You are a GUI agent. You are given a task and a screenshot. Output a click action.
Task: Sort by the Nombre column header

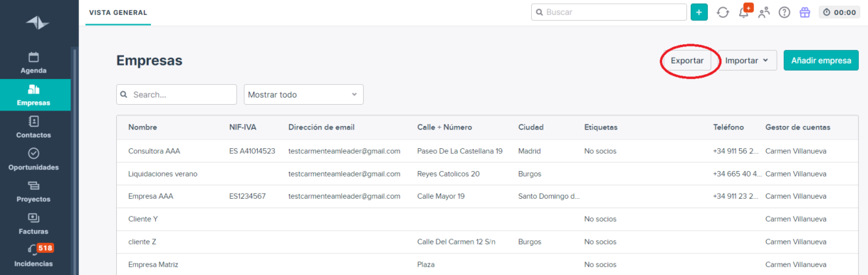pos(142,127)
